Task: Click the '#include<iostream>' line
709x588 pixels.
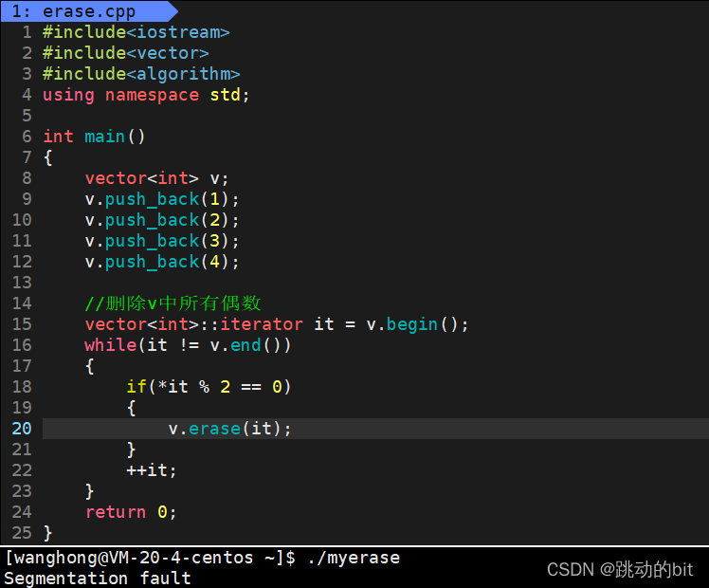Action: click(x=136, y=32)
